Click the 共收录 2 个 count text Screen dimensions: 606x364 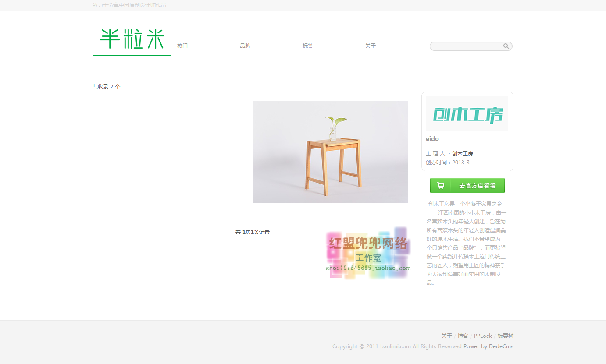click(x=107, y=87)
